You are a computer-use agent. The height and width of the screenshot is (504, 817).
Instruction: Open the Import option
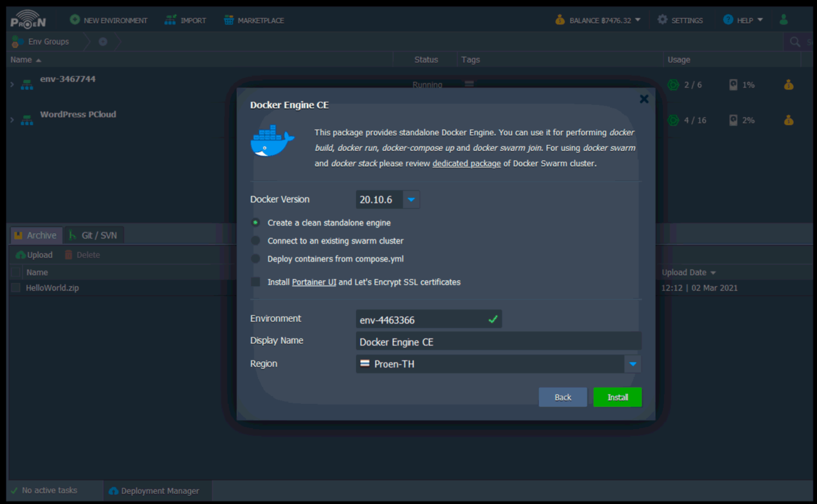pos(185,20)
